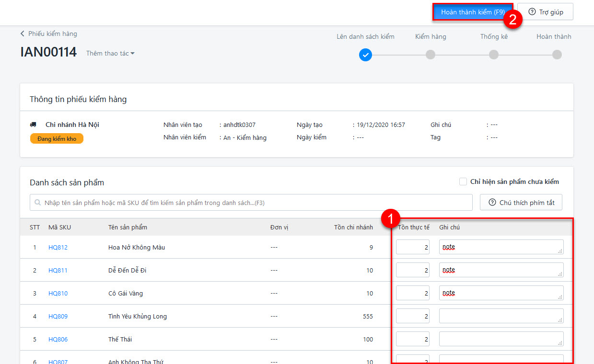
Task: Click the Tên sản phẩm column header
Action: [x=128, y=227]
